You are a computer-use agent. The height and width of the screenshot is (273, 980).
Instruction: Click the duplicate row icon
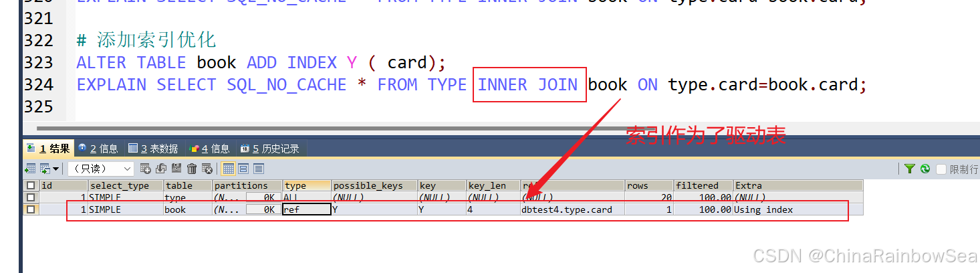(x=161, y=169)
